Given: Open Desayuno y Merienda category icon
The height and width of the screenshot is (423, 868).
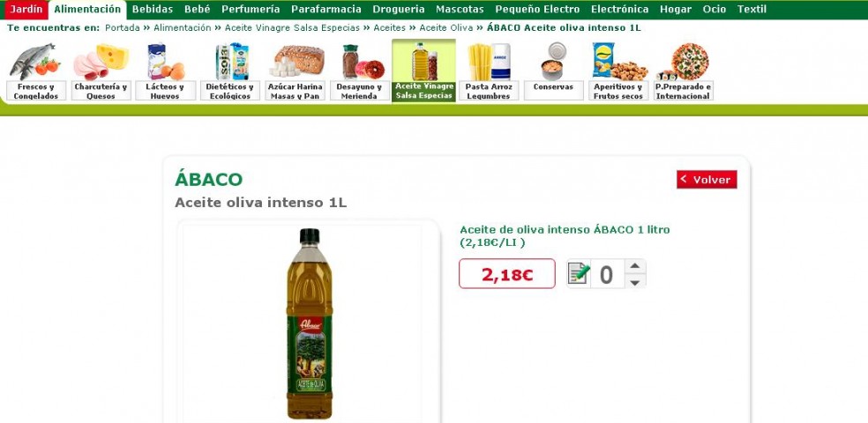Looking at the screenshot, I should (360, 71).
